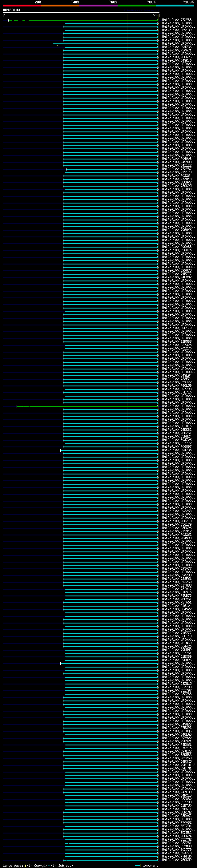Click UniRef100_O13260 hit
This screenshot has width=197, height=868.
[x=177, y=582]
